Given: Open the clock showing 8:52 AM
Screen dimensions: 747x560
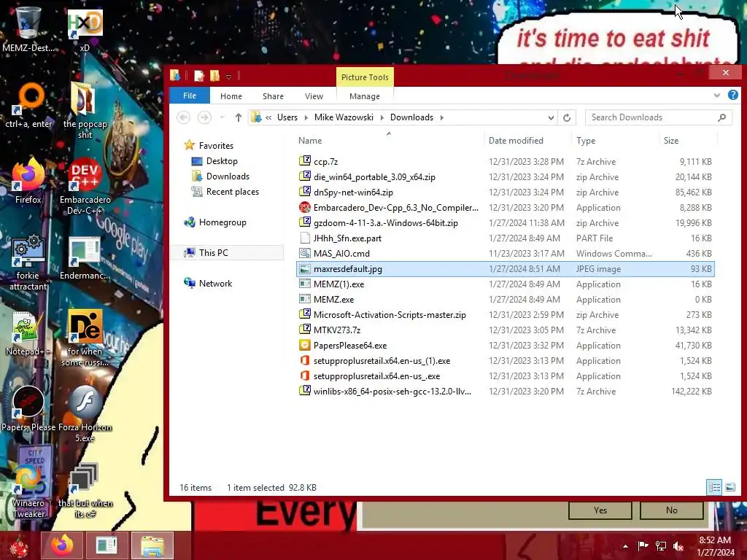Looking at the screenshot, I should (x=716, y=546).
